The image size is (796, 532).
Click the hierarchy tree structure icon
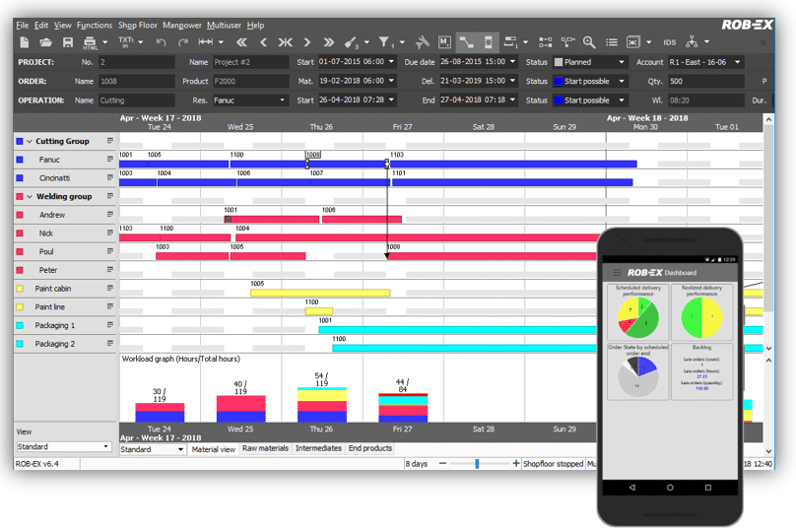pos(693,42)
